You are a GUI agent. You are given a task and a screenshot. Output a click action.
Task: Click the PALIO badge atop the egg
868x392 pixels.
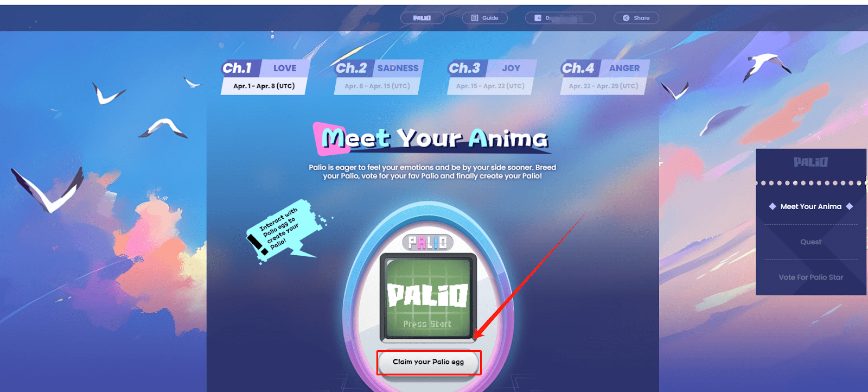pyautogui.click(x=427, y=242)
